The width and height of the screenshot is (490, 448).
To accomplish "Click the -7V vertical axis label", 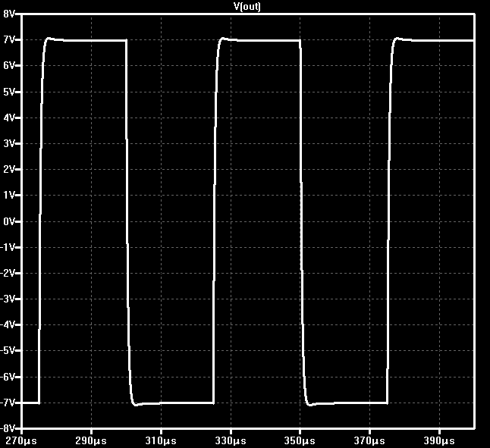I will tap(7, 403).
